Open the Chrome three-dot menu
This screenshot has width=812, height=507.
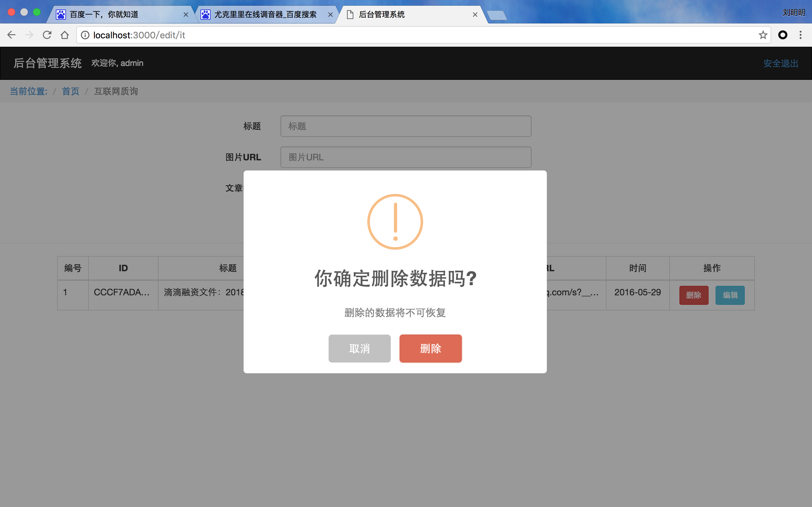[800, 35]
